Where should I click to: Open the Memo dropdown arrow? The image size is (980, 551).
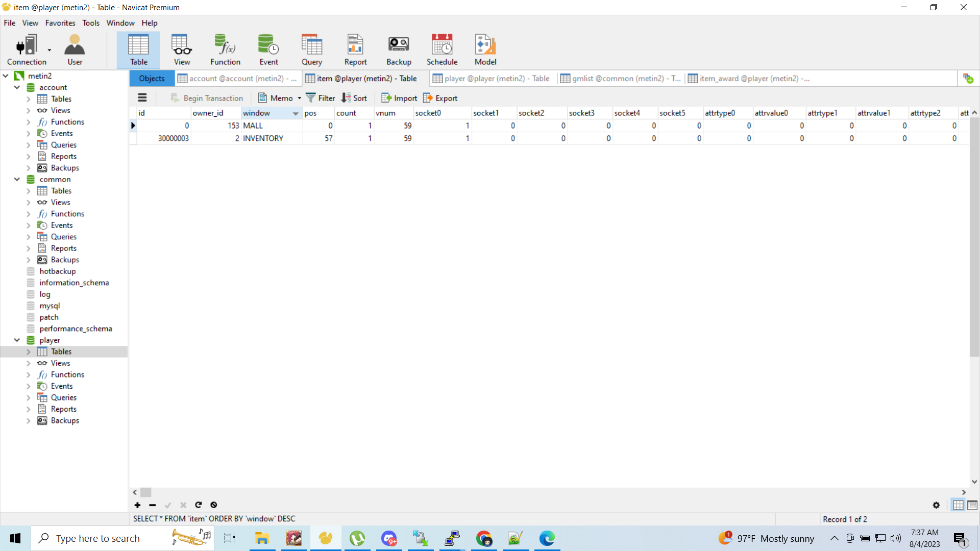pos(299,98)
